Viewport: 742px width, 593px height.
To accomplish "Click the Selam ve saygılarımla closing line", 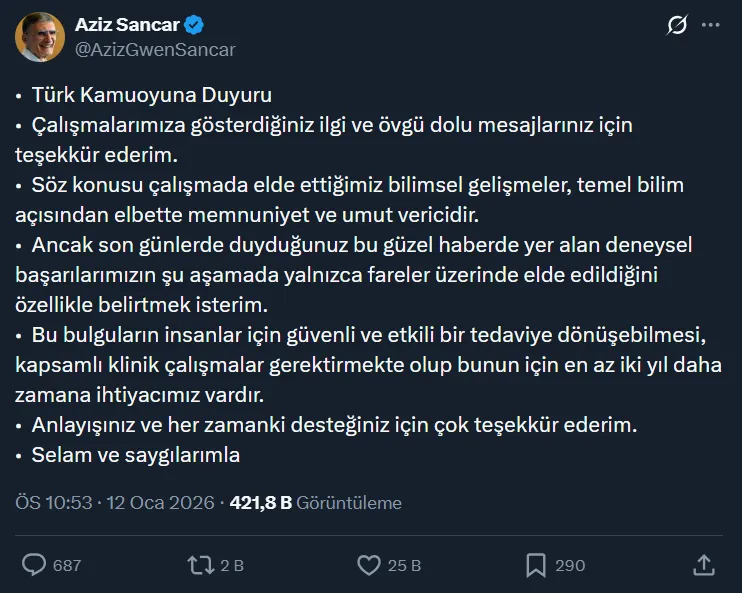I will [x=136, y=455].
